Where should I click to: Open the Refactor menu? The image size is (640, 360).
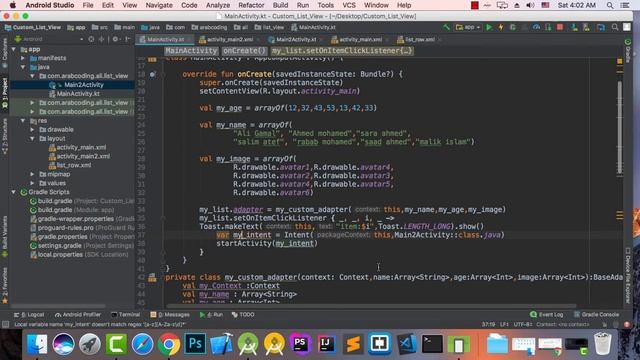[x=251, y=5]
